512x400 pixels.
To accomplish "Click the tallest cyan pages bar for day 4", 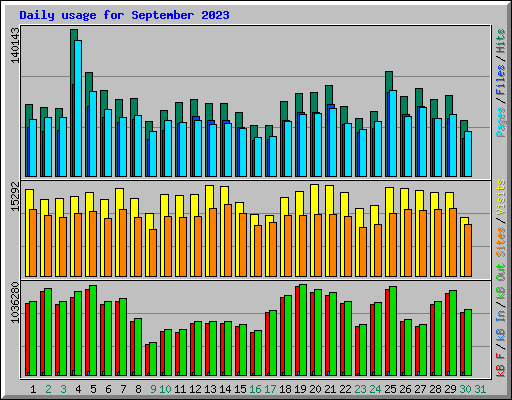I will (78, 108).
